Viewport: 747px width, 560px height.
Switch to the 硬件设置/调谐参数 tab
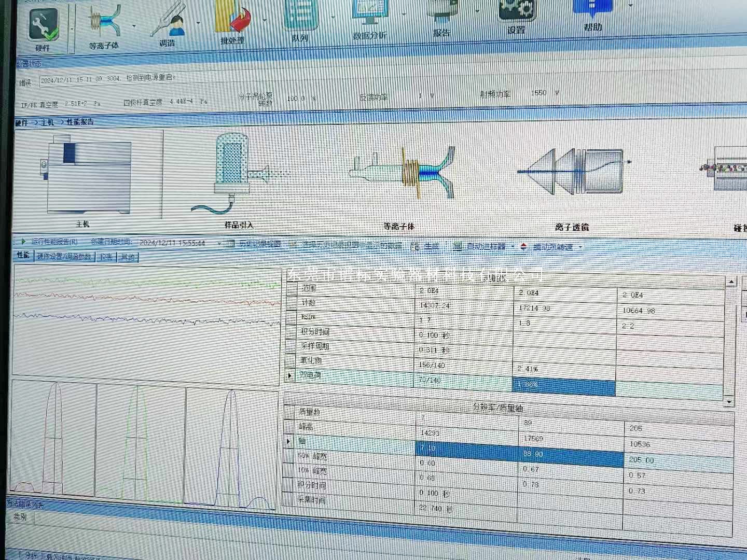[x=64, y=257]
